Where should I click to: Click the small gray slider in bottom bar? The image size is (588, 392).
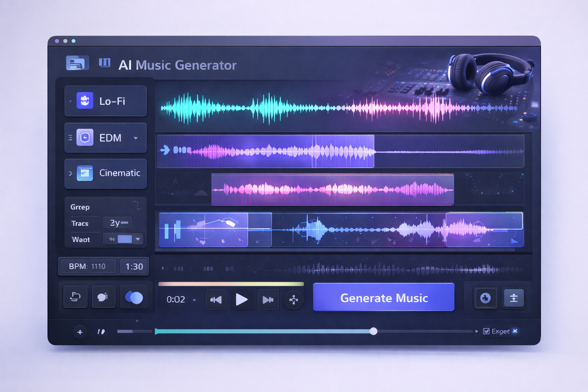[x=134, y=331]
